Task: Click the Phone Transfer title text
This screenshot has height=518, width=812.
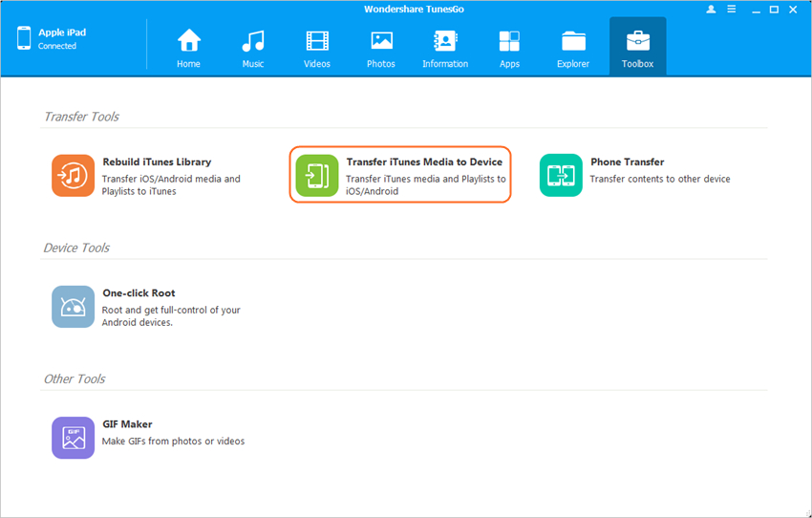Action: 627,162
